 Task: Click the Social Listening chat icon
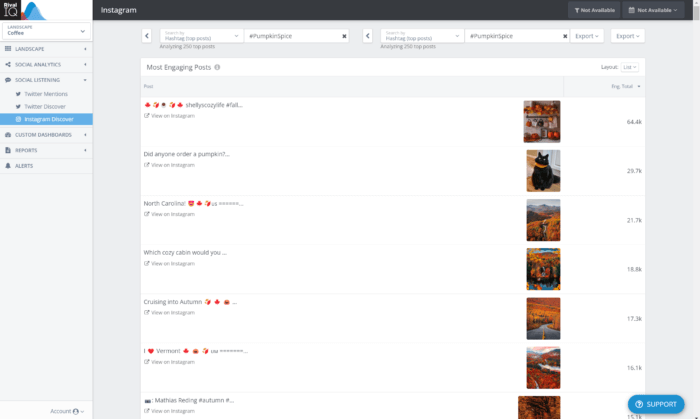tap(8, 80)
